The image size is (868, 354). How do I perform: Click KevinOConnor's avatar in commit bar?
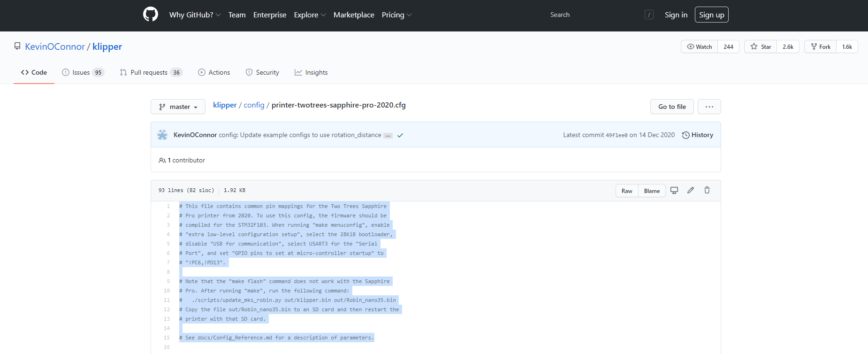point(162,135)
